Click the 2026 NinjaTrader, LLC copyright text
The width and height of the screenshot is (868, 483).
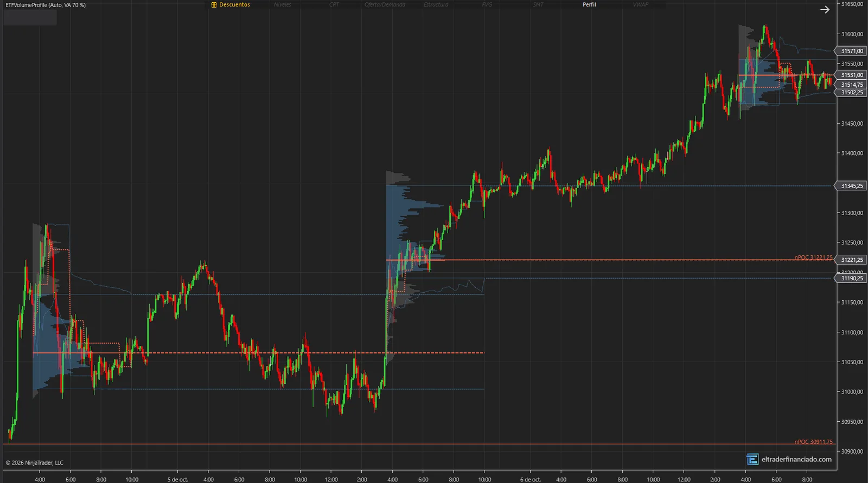click(35, 463)
